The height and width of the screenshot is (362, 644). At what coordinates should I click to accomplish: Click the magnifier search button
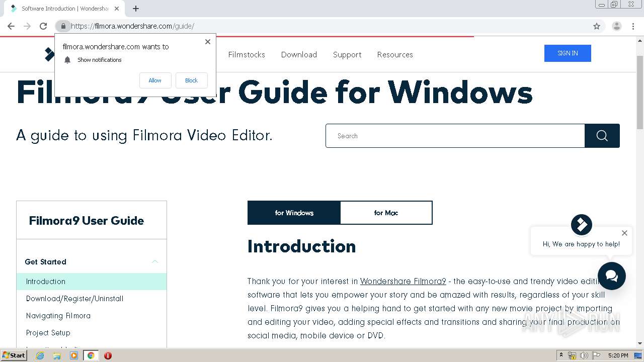pos(602,136)
